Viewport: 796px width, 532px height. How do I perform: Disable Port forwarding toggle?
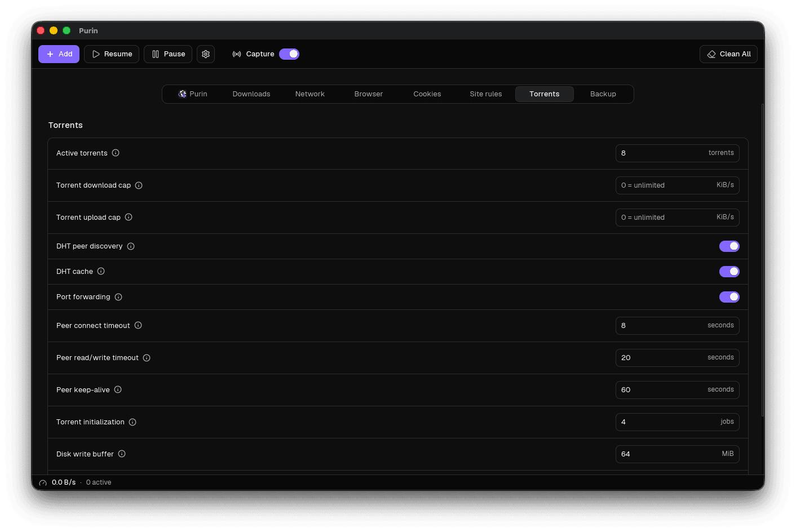[x=729, y=297]
